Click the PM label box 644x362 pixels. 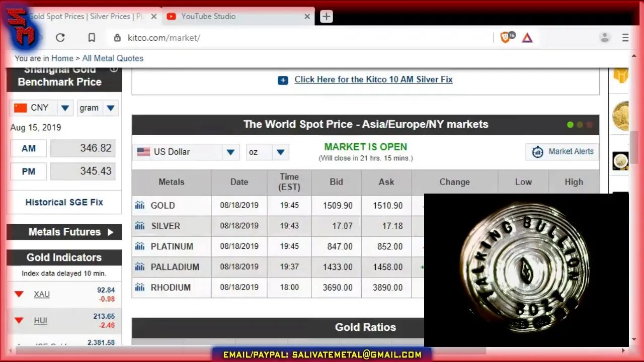(x=29, y=171)
